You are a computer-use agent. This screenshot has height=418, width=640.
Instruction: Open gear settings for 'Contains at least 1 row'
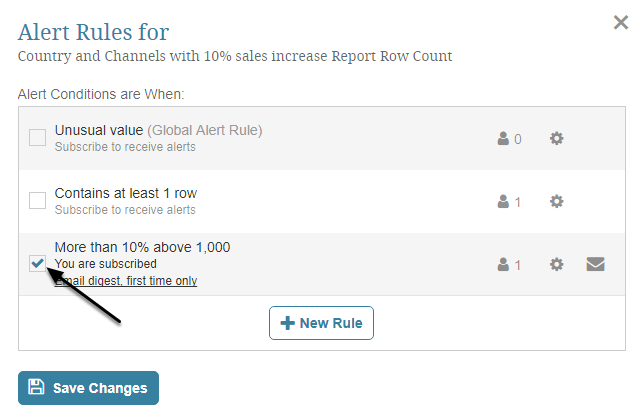click(x=557, y=201)
